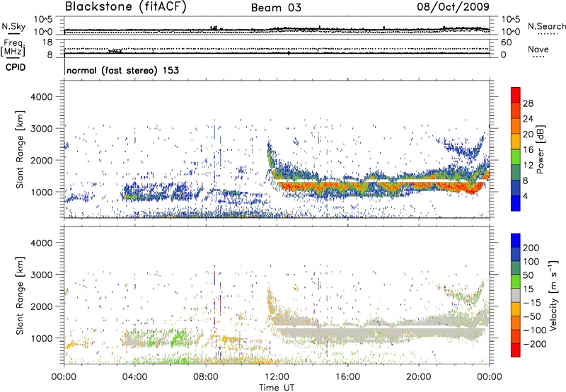Click the red segment of Power colorbar
The image size is (566, 392).
(x=516, y=96)
